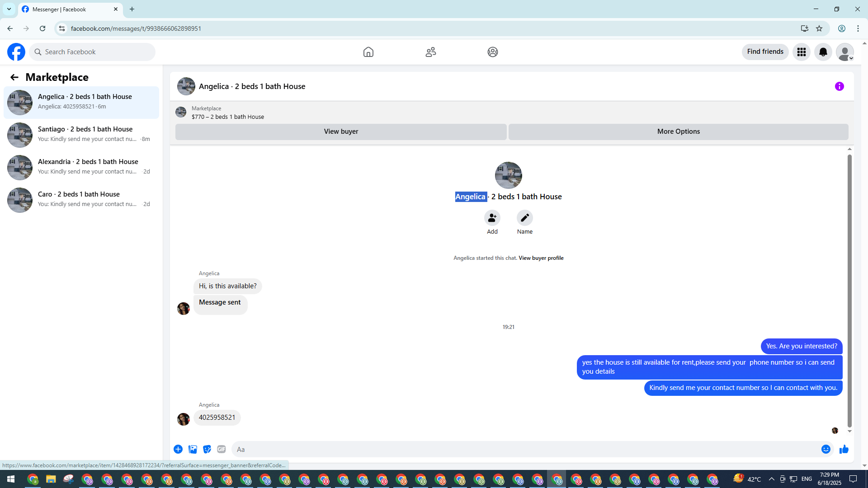
Task: Open the account profile menu
Action: click(x=845, y=52)
